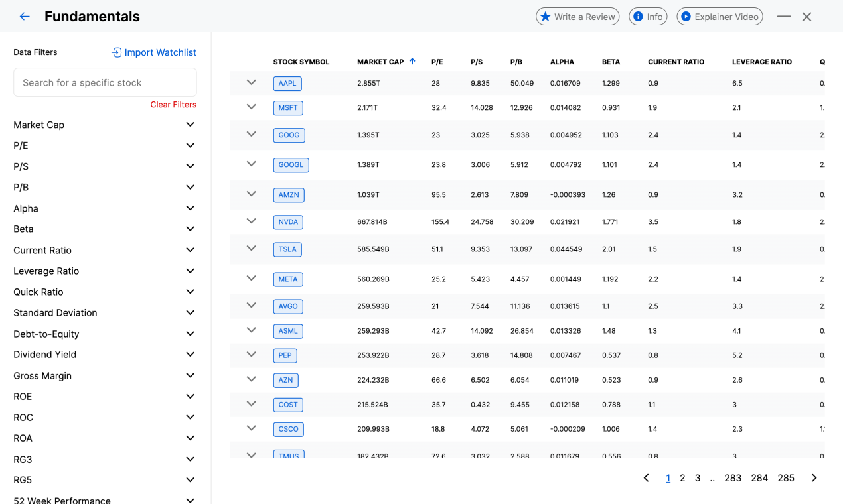Expand the Dividend Yield filter

coord(105,354)
